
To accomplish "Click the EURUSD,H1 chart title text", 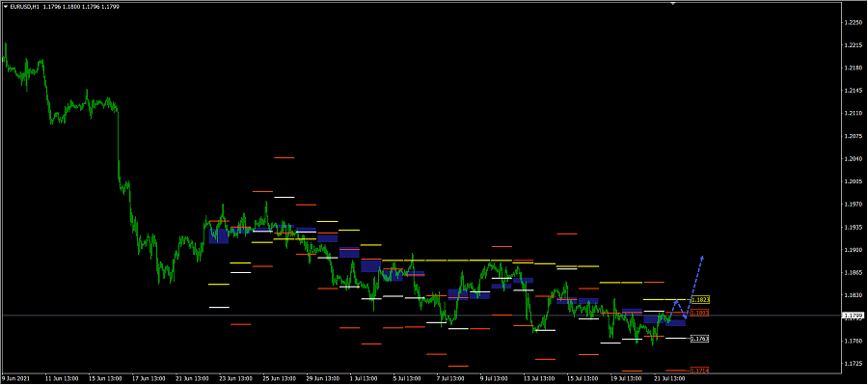I will click(24, 7).
